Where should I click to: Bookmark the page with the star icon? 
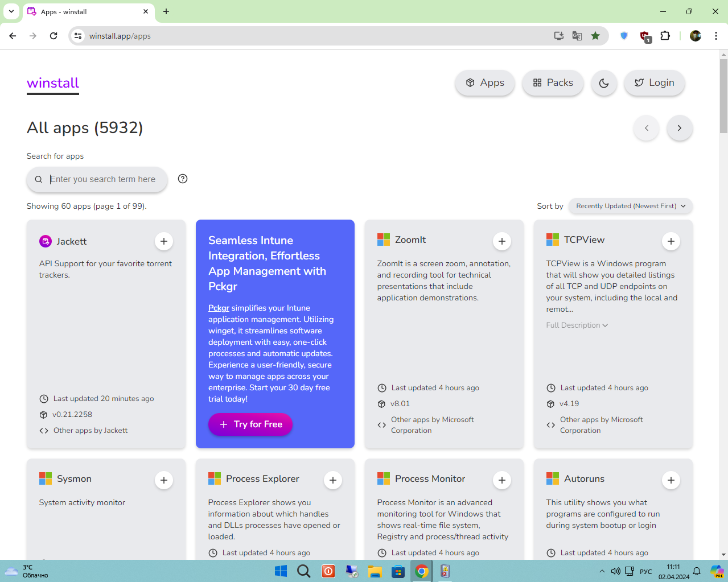tap(595, 36)
